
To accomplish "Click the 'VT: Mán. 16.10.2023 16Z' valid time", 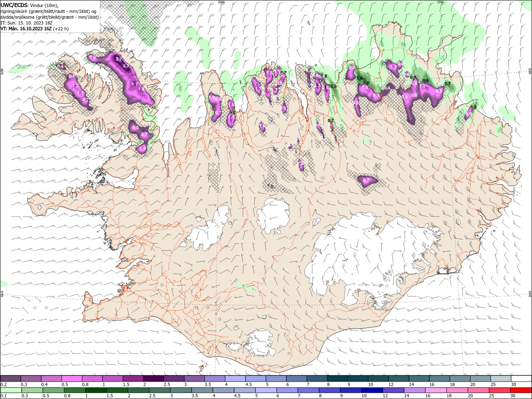I will pyautogui.click(x=26, y=29).
